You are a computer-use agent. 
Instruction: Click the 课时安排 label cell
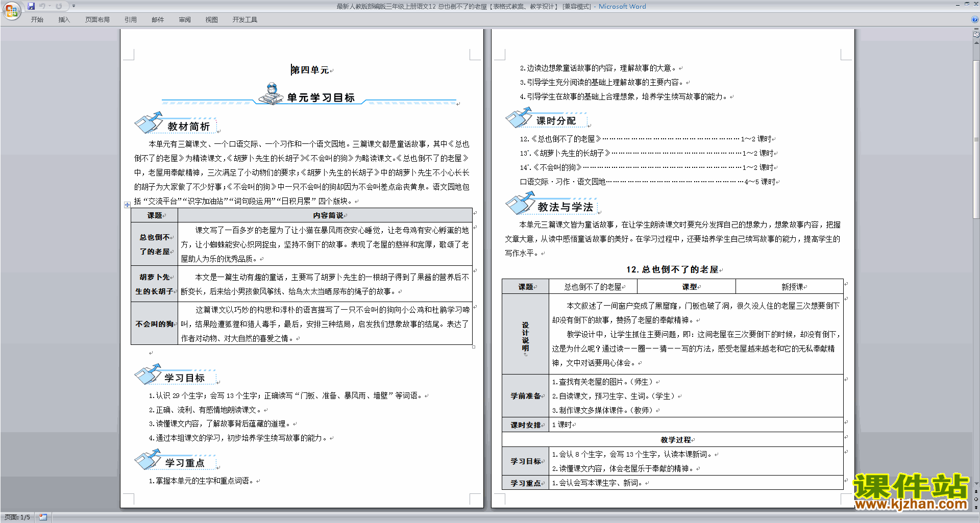[x=525, y=425]
